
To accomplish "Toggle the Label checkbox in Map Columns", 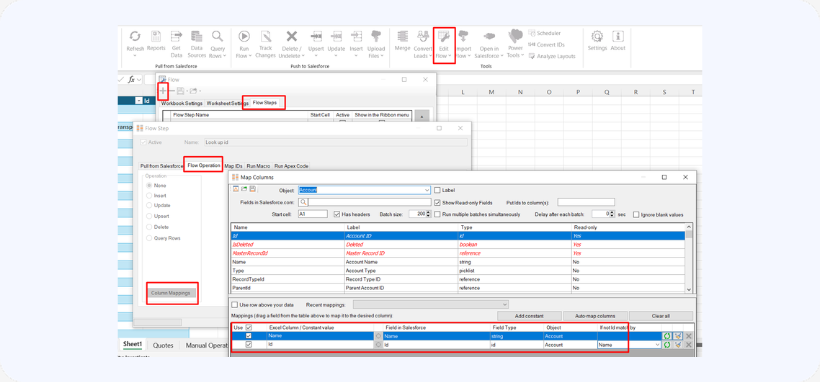I will [x=438, y=190].
